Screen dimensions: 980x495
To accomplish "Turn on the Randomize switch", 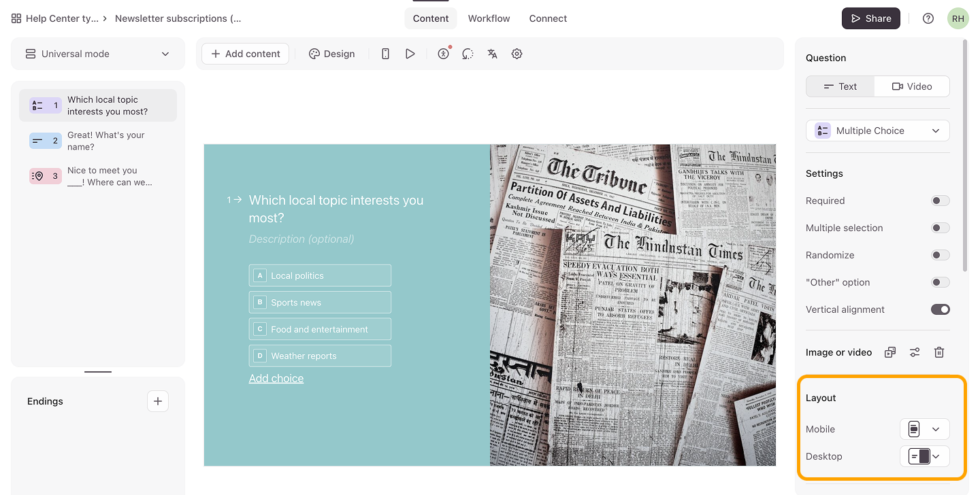I will pyautogui.click(x=941, y=255).
